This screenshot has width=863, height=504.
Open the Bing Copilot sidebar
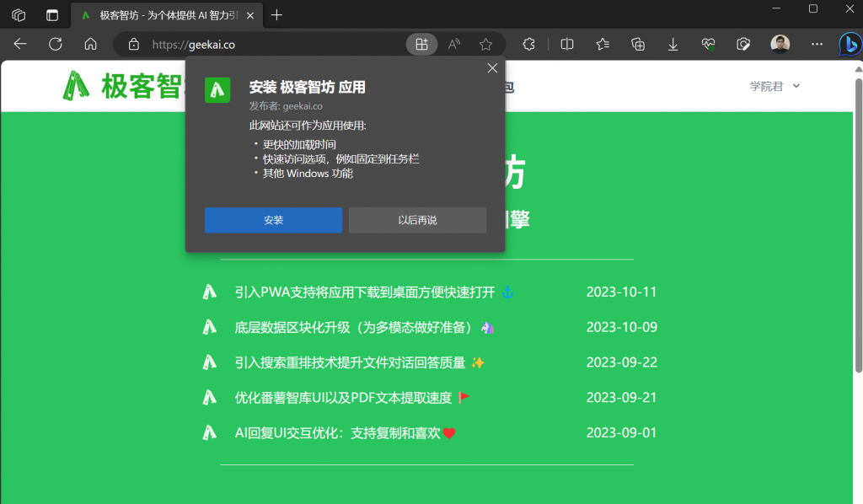[850, 45]
